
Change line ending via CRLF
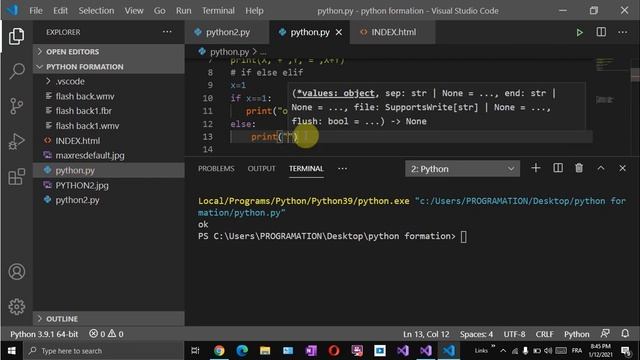point(544,334)
